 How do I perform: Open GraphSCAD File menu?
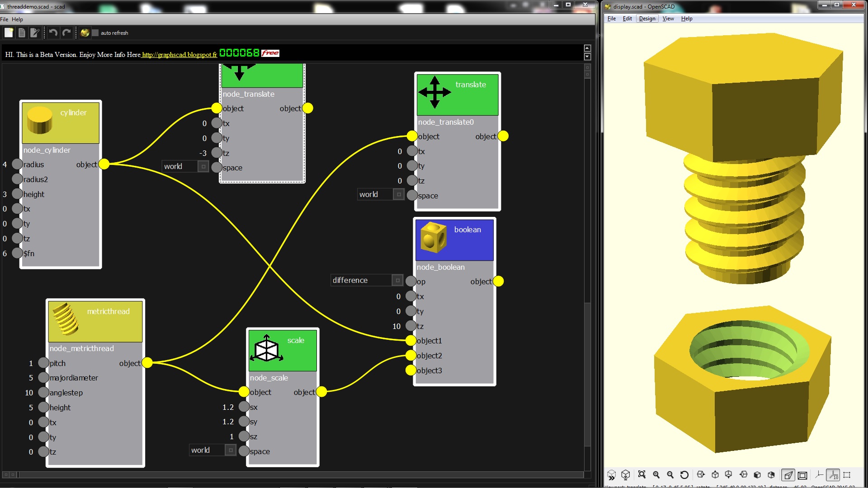(x=5, y=19)
